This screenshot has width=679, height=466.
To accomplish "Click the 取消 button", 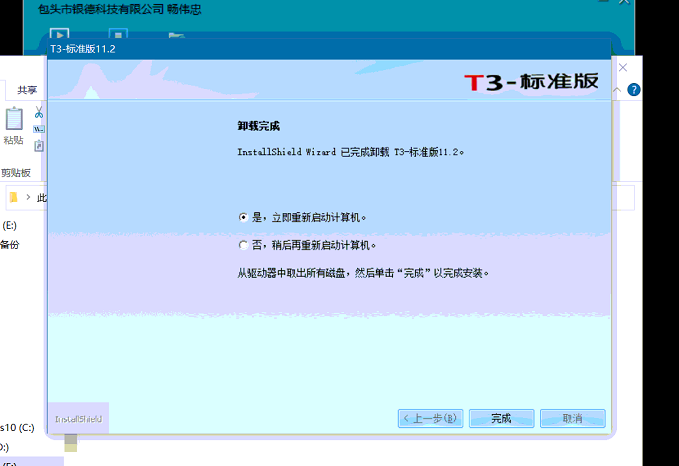I will pos(572,418).
